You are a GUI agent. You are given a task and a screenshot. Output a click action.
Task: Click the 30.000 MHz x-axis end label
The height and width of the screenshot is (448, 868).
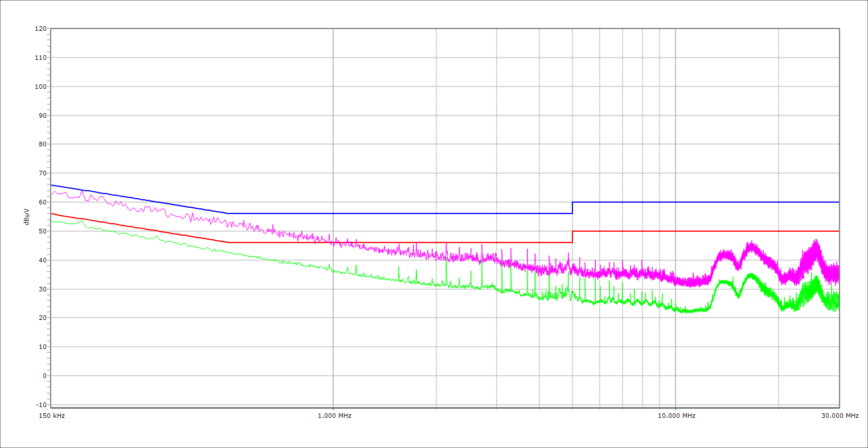coord(840,416)
